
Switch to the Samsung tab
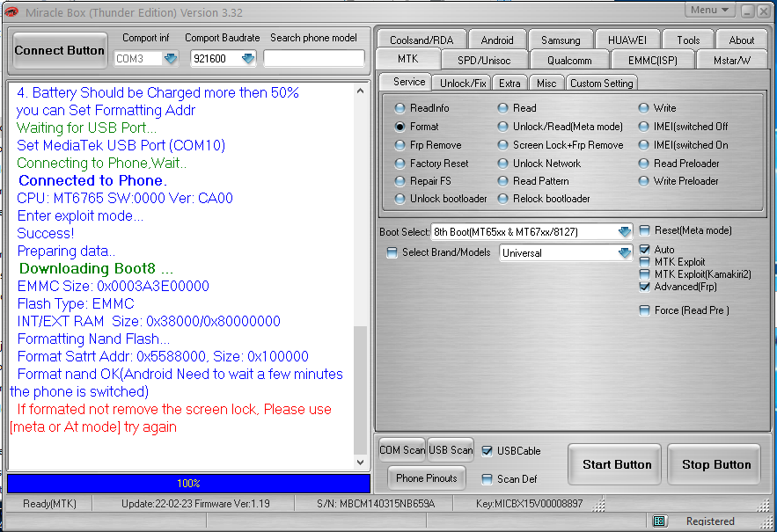(561, 40)
